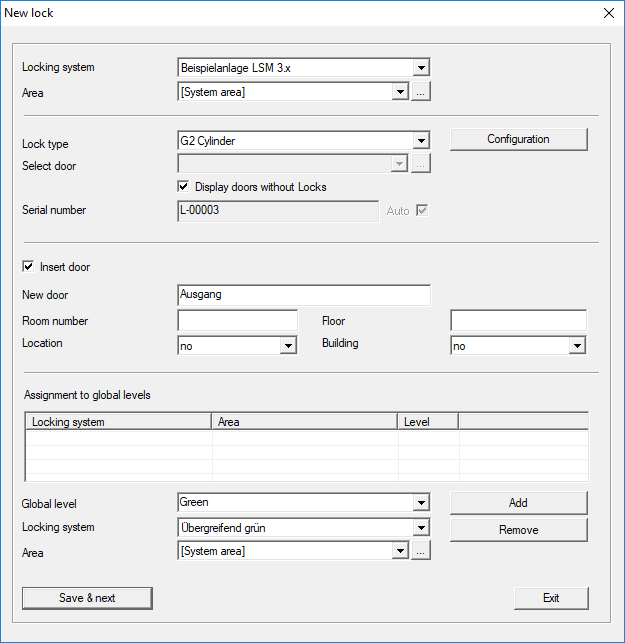Open the Building dropdown
625x643 pixels.
577,346
